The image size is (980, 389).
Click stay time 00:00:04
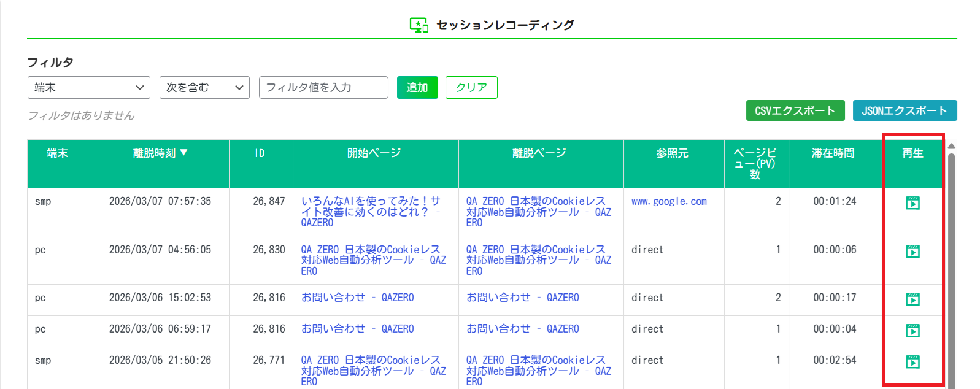[835, 329]
